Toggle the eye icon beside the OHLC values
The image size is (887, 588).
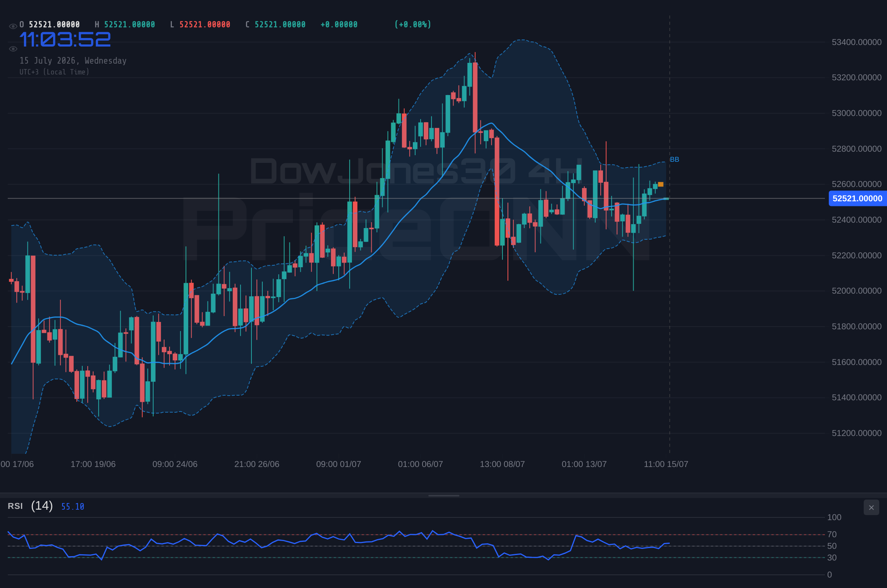[x=13, y=26]
